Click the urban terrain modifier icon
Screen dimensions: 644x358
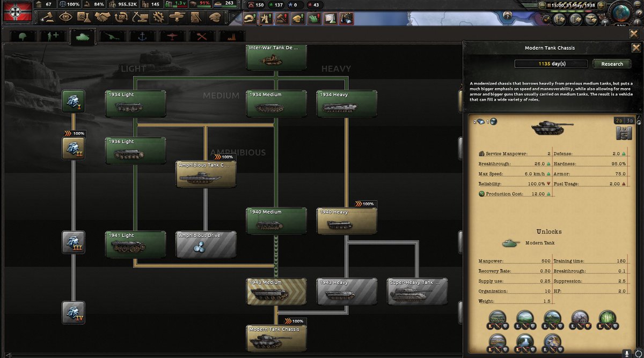point(581,320)
